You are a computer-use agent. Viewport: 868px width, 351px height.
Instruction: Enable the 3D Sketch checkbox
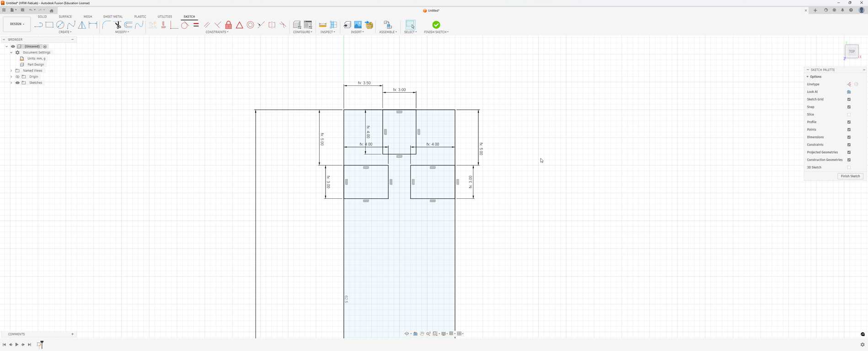(x=849, y=167)
